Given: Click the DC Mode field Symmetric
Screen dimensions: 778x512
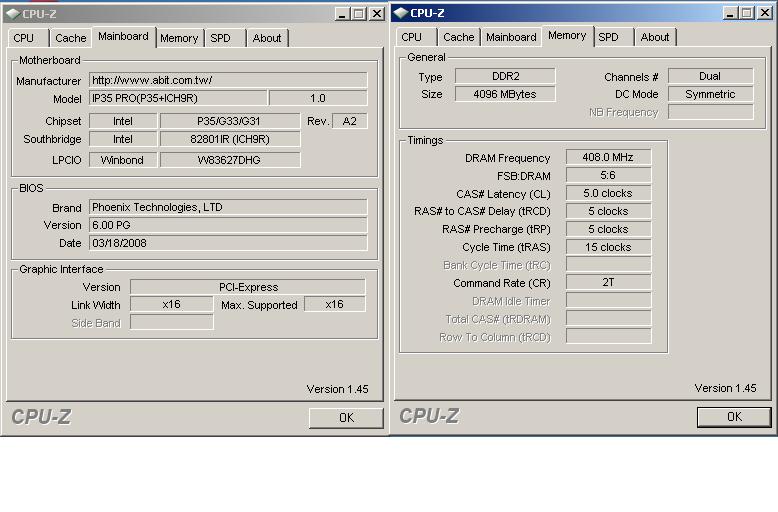Looking at the screenshot, I should tap(711, 94).
